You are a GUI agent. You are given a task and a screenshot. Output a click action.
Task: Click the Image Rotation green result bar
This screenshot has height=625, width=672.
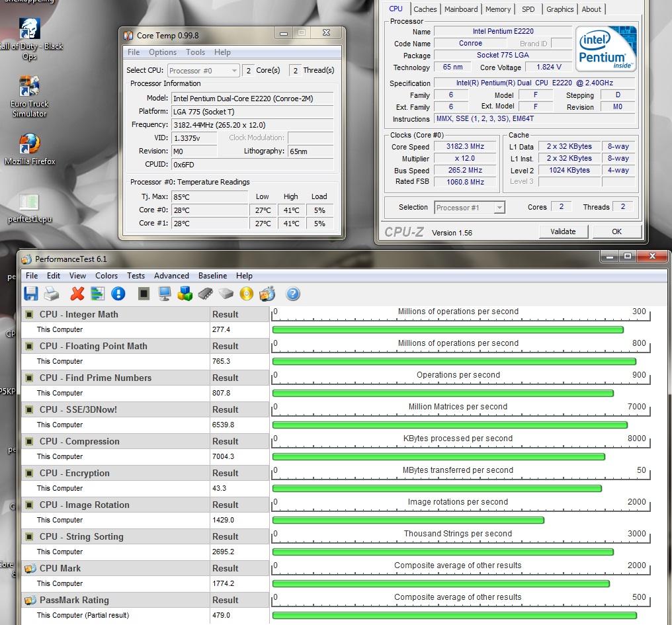409,520
